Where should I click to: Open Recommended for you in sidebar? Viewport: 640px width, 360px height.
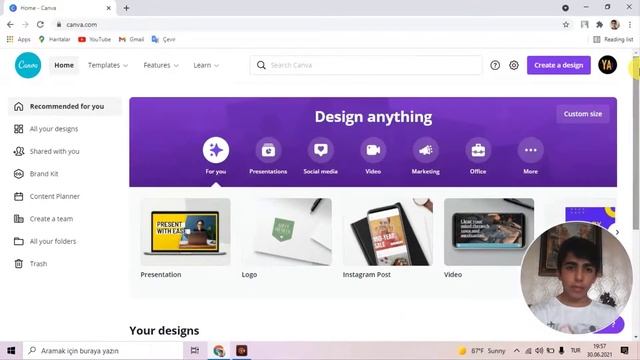[65, 107]
